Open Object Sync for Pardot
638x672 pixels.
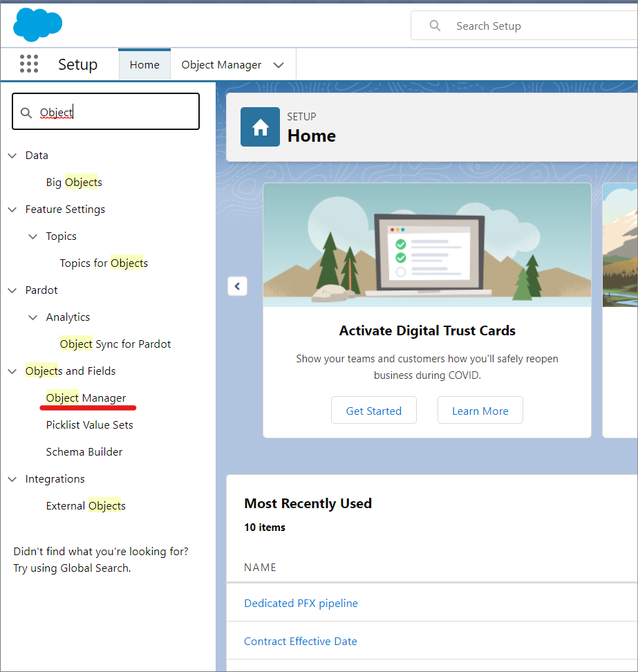coord(115,344)
